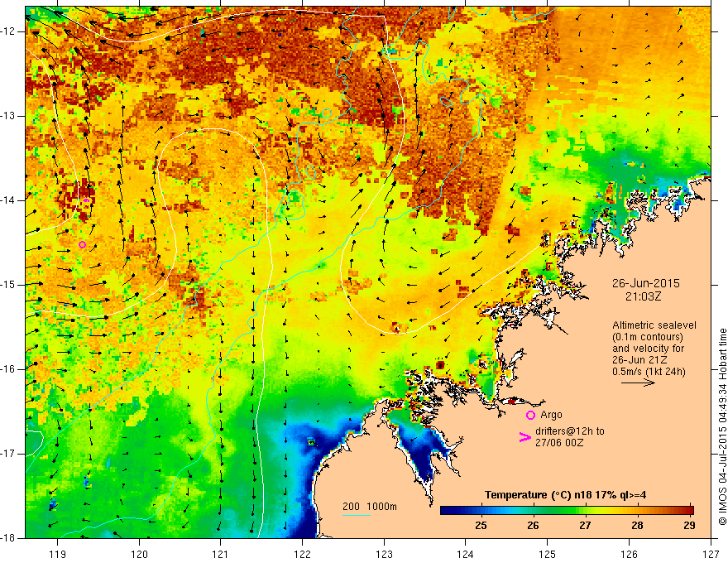728x563 pixels.
Task: Click the latitude axis label '-18'
Action: (x=8, y=538)
